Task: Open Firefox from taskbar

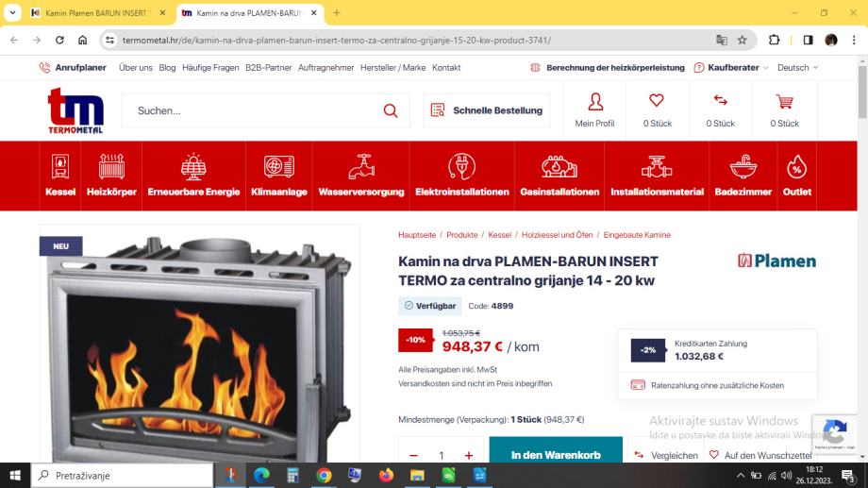Action: click(386, 476)
